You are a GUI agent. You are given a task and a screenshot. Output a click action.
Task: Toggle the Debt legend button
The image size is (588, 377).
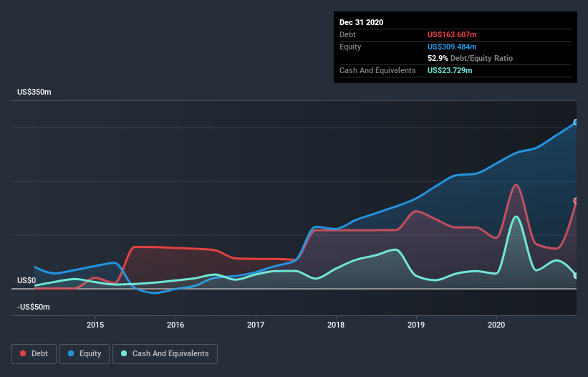click(x=34, y=354)
